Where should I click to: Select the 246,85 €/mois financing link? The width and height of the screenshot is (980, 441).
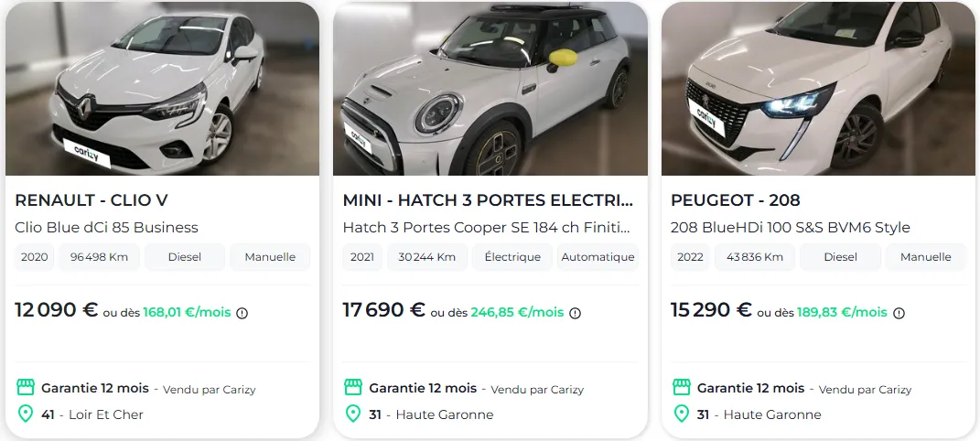click(518, 312)
